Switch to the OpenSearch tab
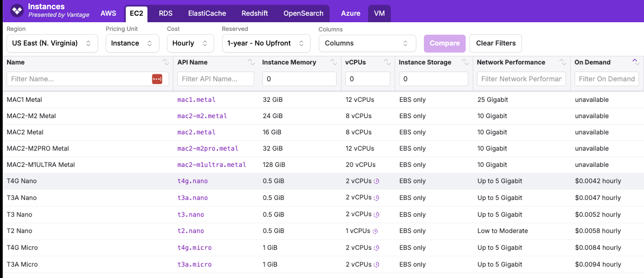This screenshot has width=644, height=278. click(x=304, y=13)
